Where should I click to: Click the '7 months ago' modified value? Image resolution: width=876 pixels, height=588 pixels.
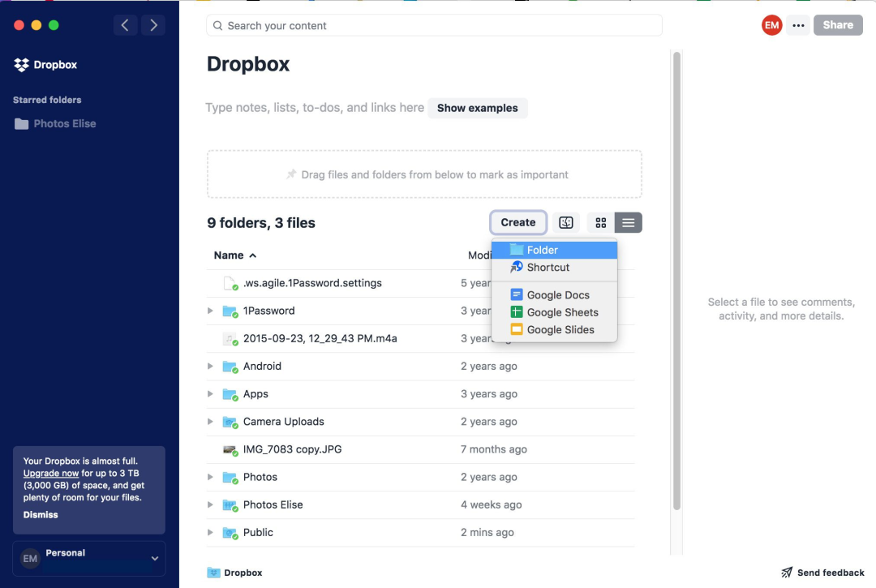pos(494,449)
